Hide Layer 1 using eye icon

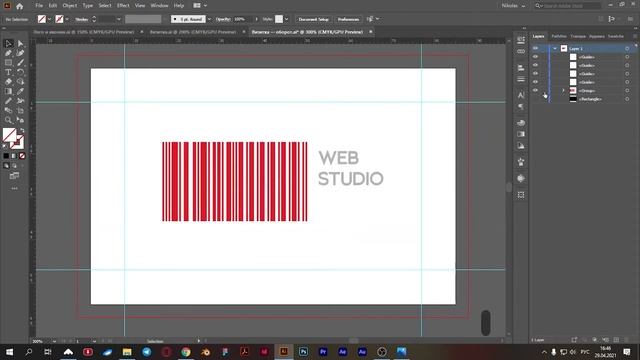pyautogui.click(x=535, y=48)
